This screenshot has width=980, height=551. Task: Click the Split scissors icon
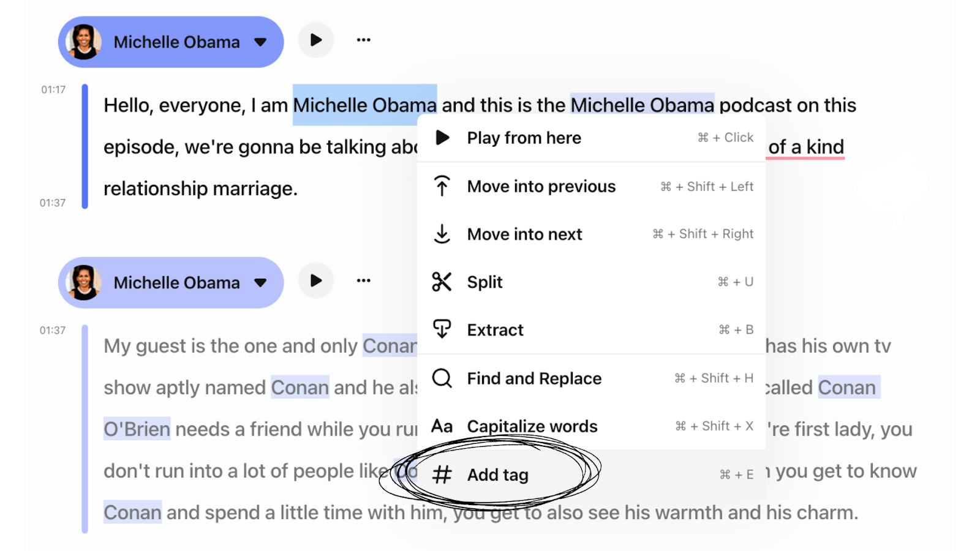pyautogui.click(x=442, y=282)
